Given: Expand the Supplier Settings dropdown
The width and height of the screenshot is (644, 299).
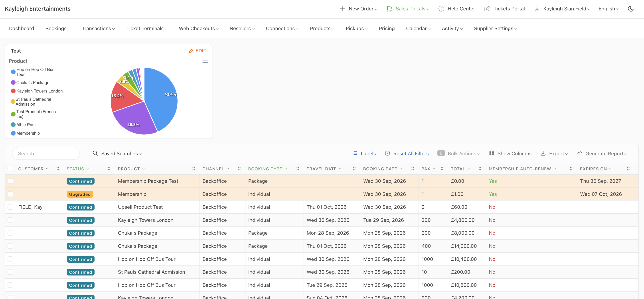Looking at the screenshot, I should coord(496,28).
